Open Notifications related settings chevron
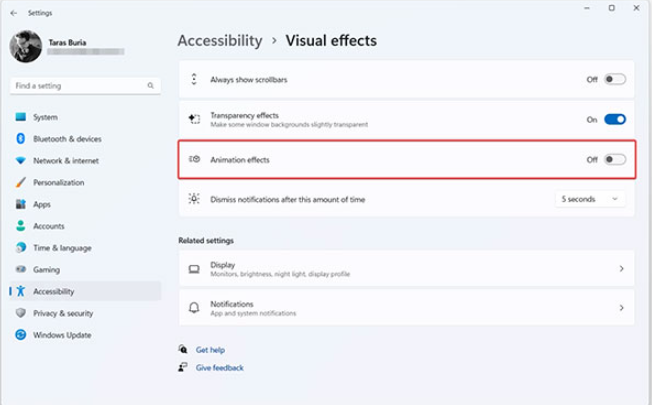This screenshot has height=405, width=652. tap(621, 308)
